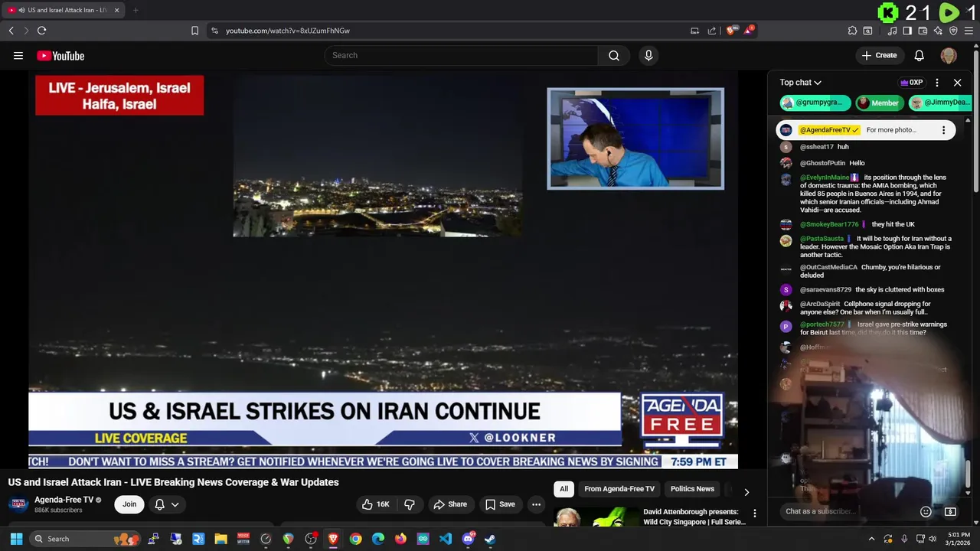
Task: Open Agenda-Free TV channel name link
Action: pyautogui.click(x=64, y=500)
